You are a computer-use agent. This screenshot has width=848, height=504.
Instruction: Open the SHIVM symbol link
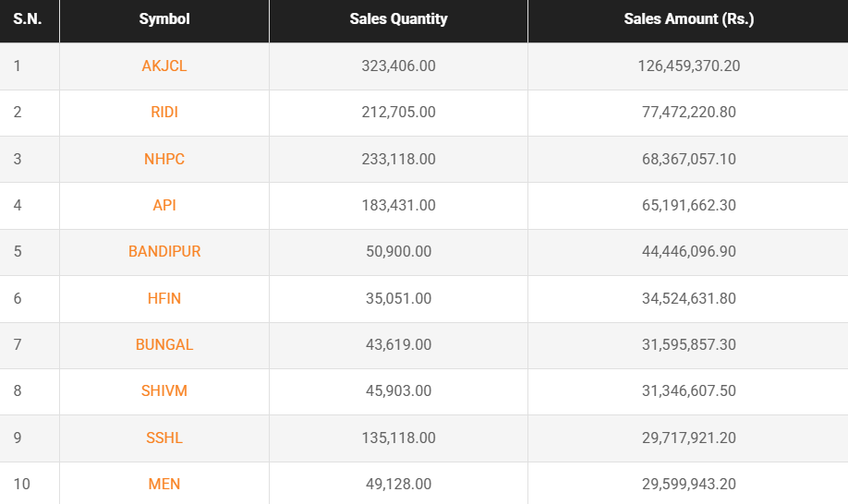pyautogui.click(x=164, y=391)
